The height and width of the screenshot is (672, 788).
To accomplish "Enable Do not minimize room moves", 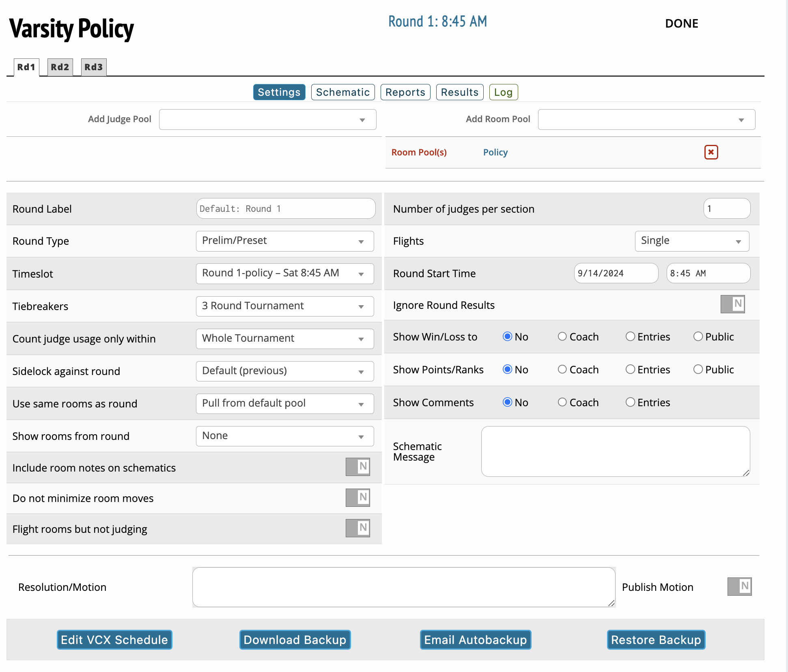I will pyautogui.click(x=357, y=498).
